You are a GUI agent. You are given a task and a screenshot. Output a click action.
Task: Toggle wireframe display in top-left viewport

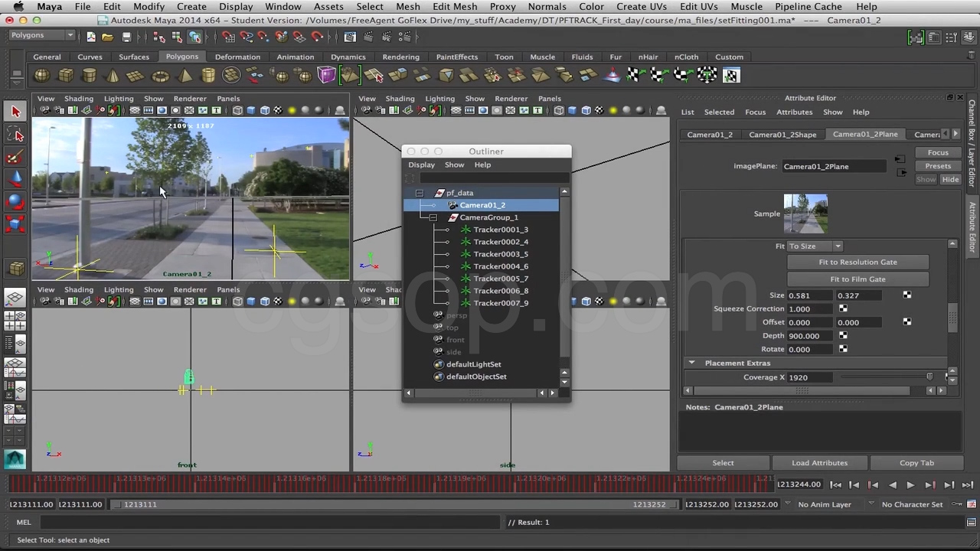[x=237, y=110]
